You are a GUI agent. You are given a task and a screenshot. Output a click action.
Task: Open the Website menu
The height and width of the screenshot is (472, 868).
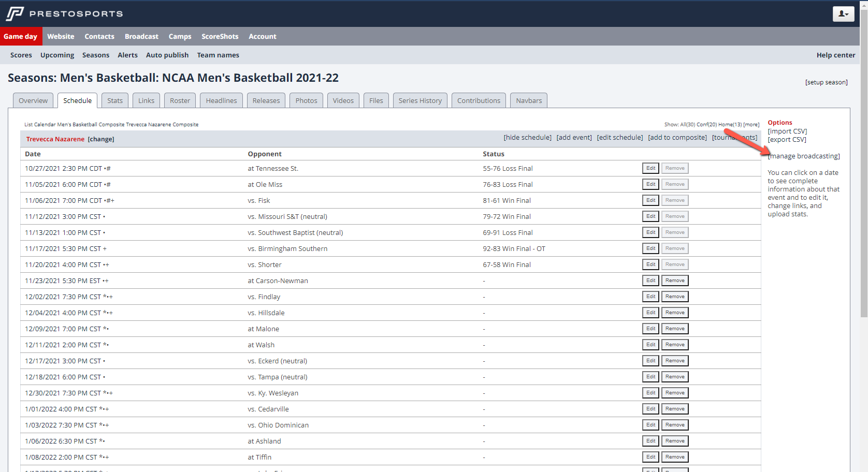[x=61, y=36]
